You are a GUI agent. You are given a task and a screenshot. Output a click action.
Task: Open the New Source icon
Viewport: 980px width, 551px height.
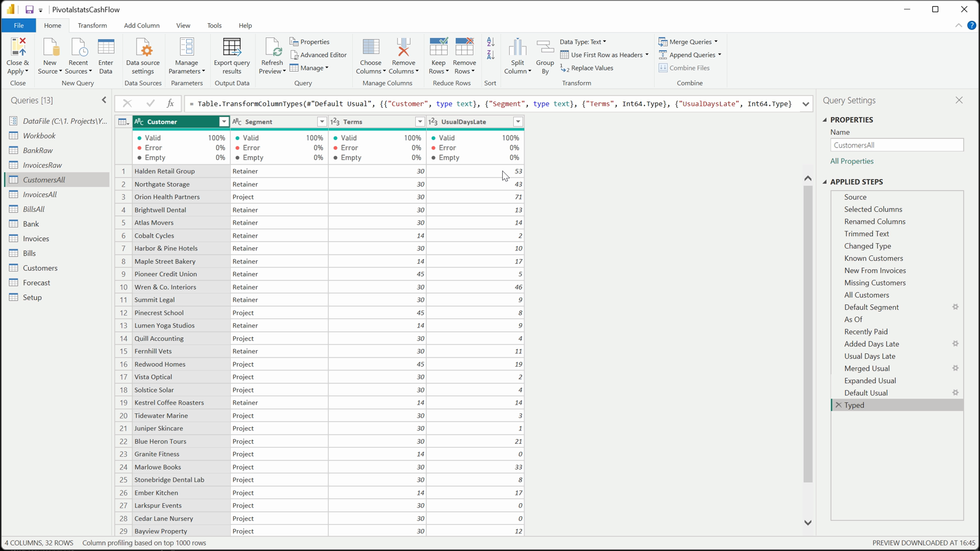point(50,47)
